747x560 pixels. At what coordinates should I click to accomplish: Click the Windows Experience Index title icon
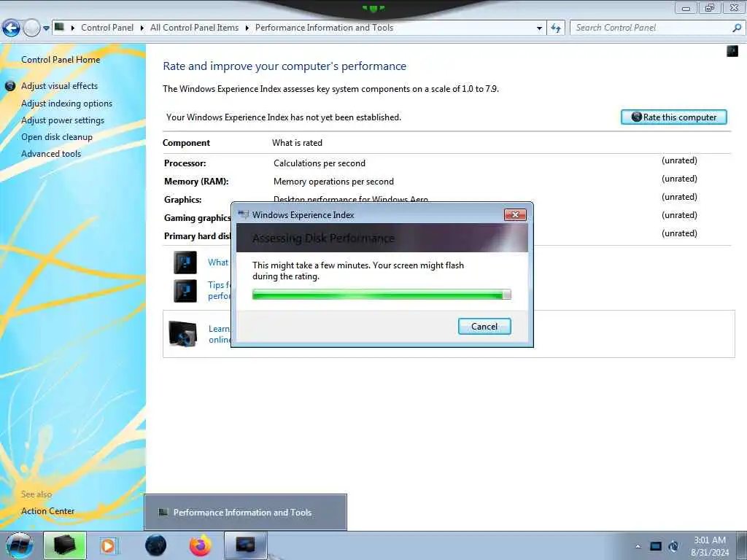pyautogui.click(x=244, y=215)
